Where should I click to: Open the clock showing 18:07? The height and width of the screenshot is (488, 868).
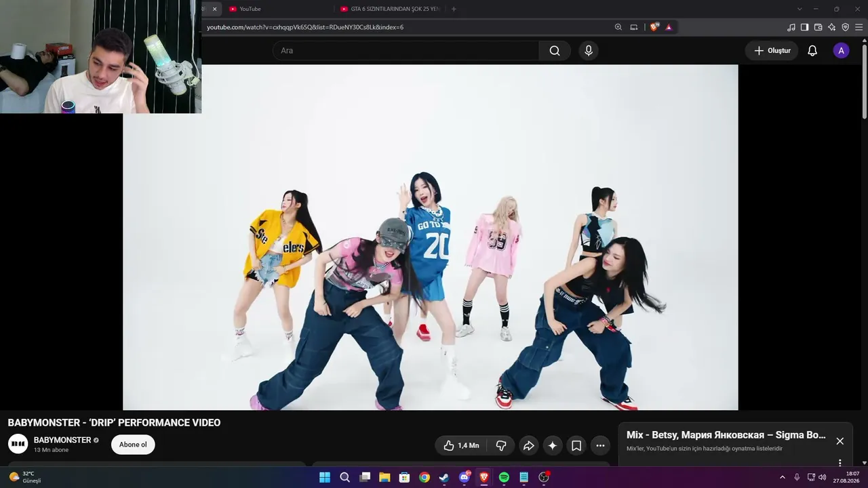point(846,477)
